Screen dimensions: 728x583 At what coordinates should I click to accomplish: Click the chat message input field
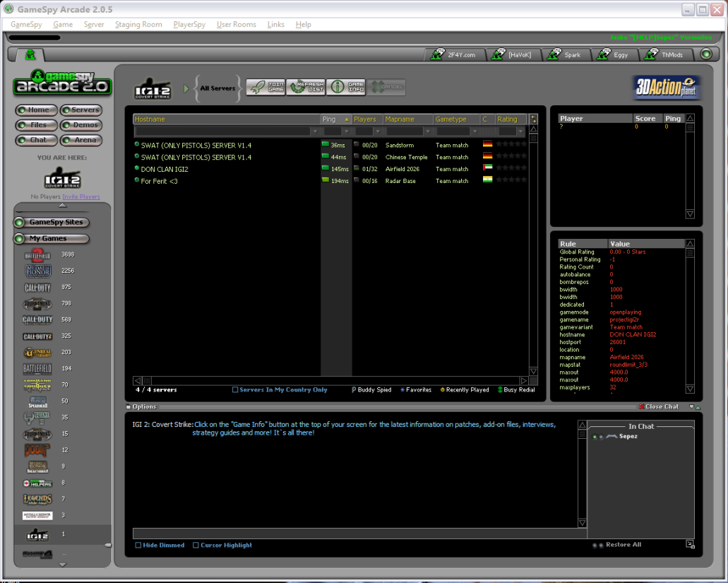click(359, 534)
